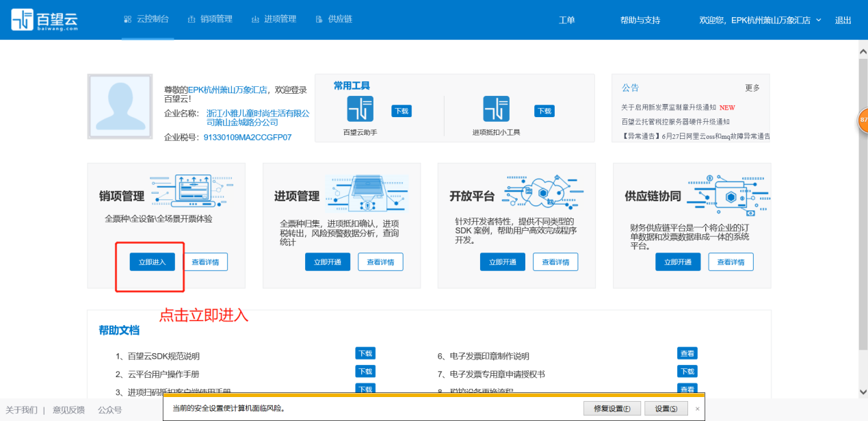Image resolution: width=868 pixels, height=421 pixels.
Task: Click 设置(S) in the security bar
Action: 666,409
